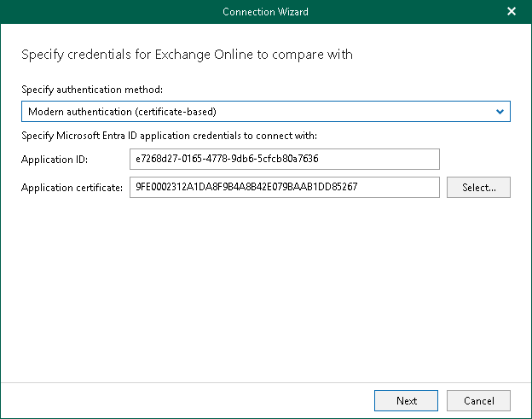Image resolution: width=532 pixels, height=419 pixels.
Task: Close the Connection Wizard dialog
Action: pyautogui.click(x=511, y=12)
